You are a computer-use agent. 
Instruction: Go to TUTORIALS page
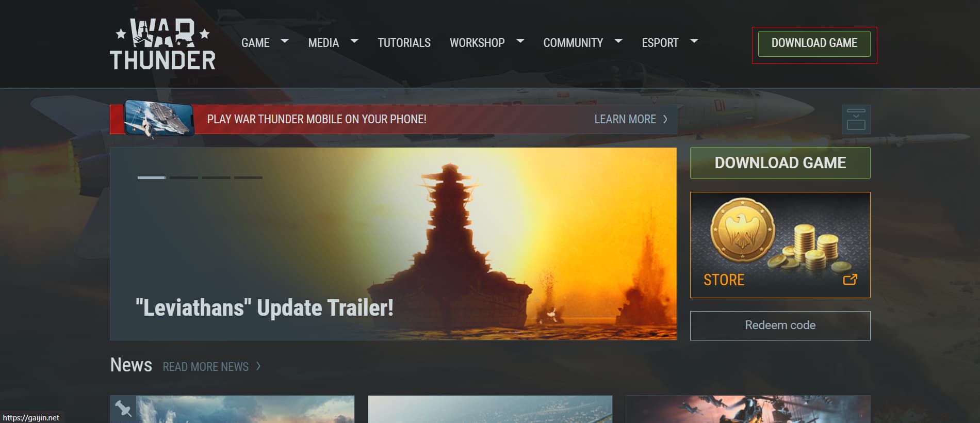404,43
